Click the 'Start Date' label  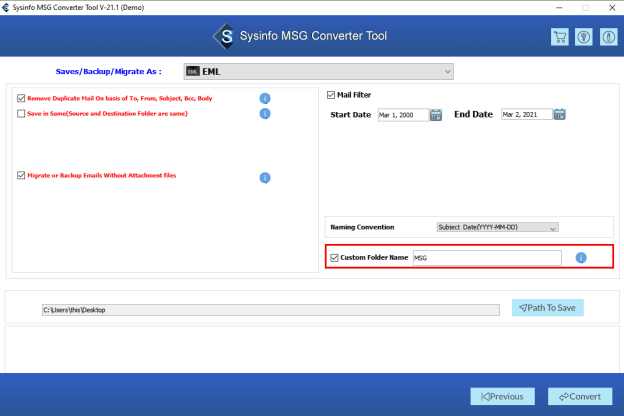click(x=351, y=115)
